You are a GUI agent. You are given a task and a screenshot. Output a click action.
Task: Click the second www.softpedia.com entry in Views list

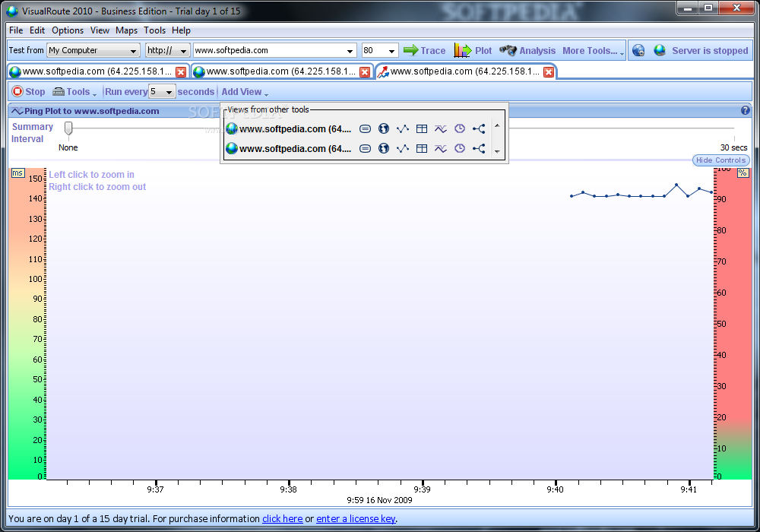(x=295, y=149)
